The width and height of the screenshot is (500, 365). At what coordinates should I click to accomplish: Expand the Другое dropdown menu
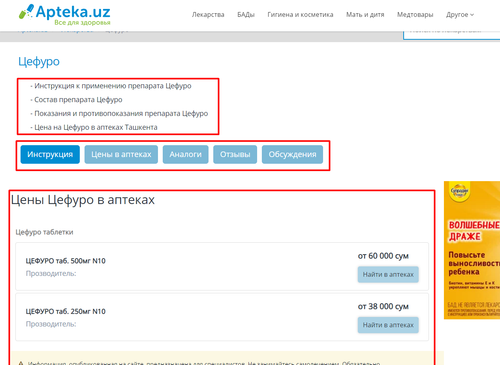coord(460,15)
